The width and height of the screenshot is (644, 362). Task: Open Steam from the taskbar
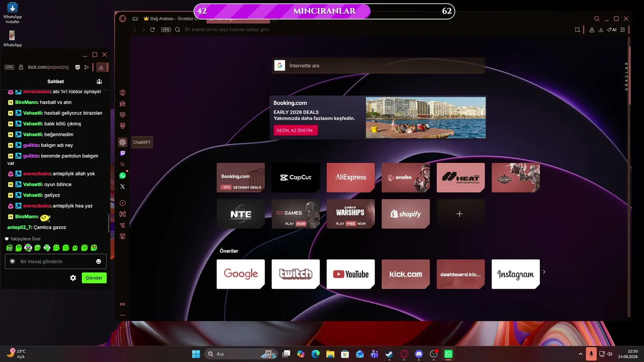click(389, 354)
